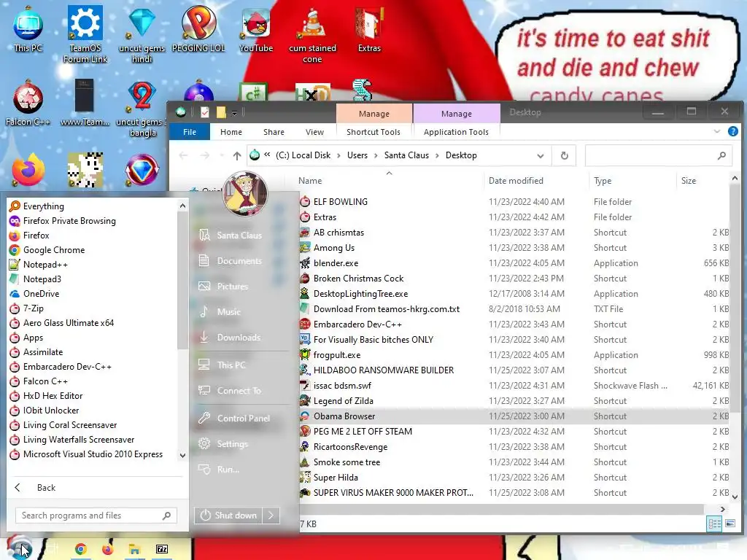Expand the Santa Claus breadcrumb arrow
This screenshot has height=560, width=747.
437,155
